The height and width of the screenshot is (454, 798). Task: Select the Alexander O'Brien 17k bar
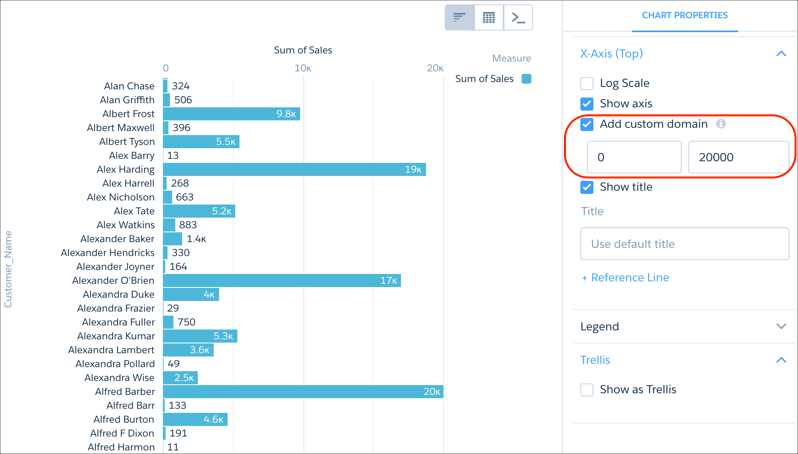click(x=282, y=280)
